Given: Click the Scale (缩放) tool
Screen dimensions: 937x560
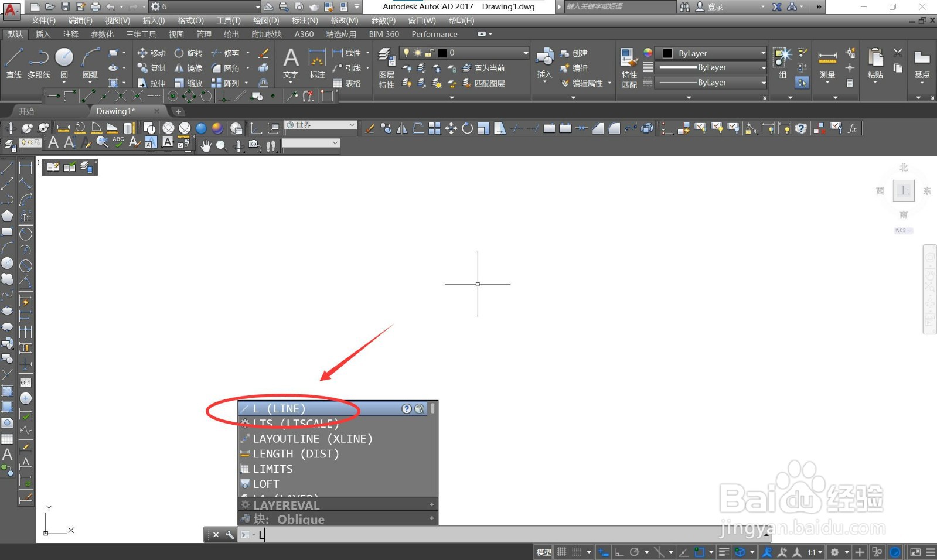Looking at the screenshot, I should pyautogui.click(x=188, y=83).
